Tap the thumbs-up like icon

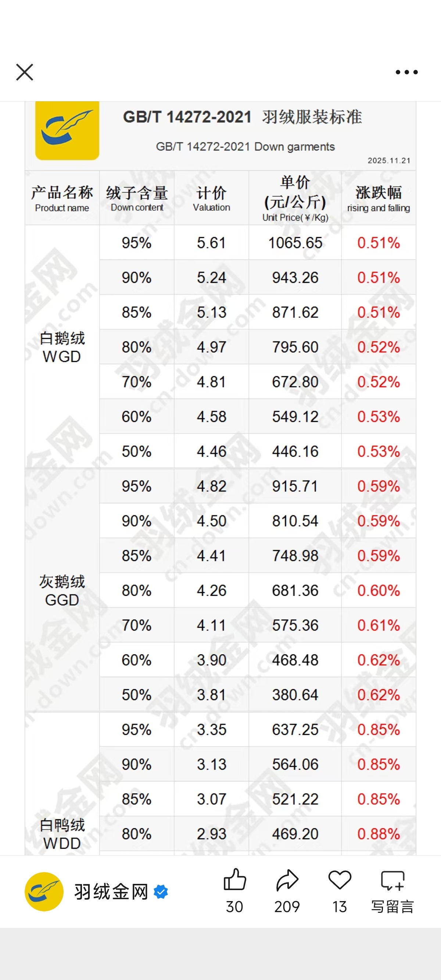[x=234, y=879]
